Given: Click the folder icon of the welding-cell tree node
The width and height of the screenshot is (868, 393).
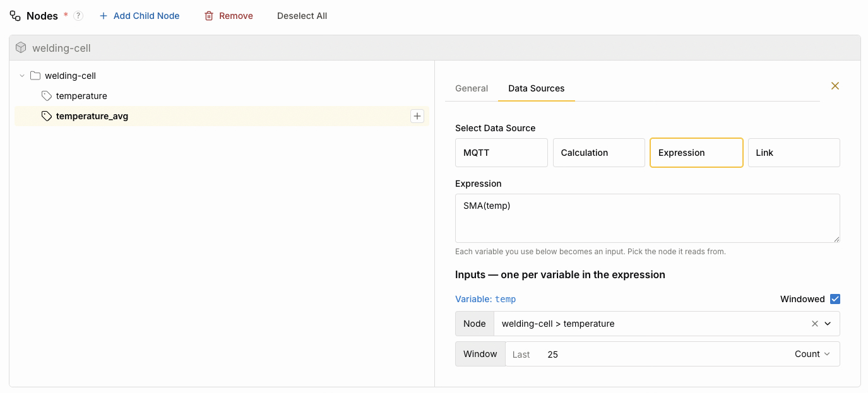Looking at the screenshot, I should (35, 76).
